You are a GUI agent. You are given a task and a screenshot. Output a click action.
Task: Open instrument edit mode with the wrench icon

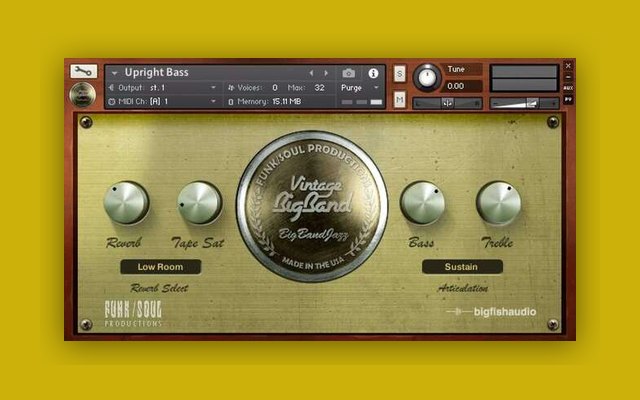click(x=83, y=71)
